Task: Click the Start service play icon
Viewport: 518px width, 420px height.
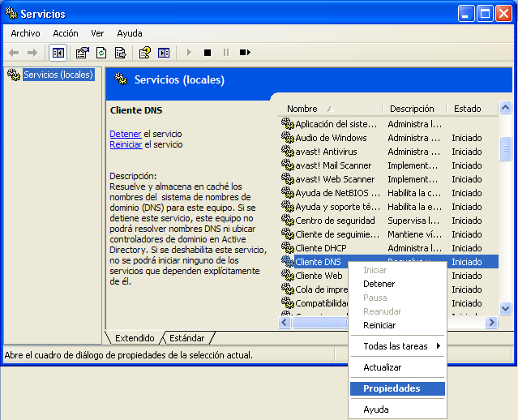Action: pos(189,53)
